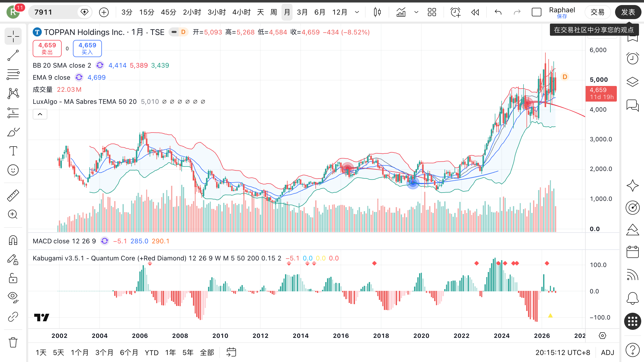This screenshot has height=362, width=644.
Task: Click the link drawings chain icon
Action: (13, 317)
